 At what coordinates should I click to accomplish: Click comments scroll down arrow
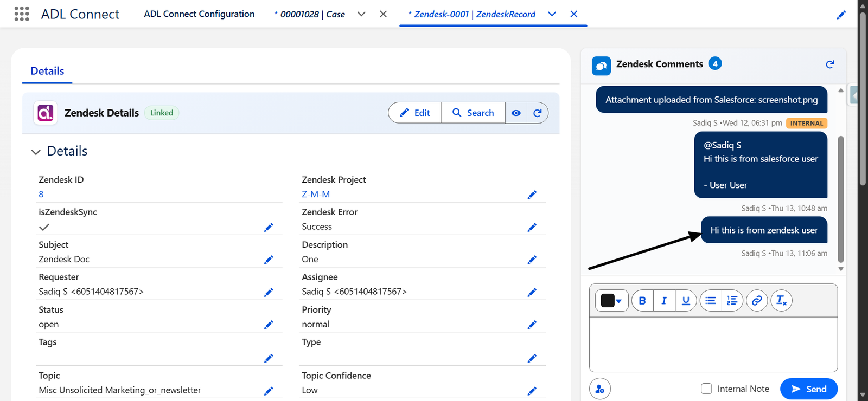(841, 269)
